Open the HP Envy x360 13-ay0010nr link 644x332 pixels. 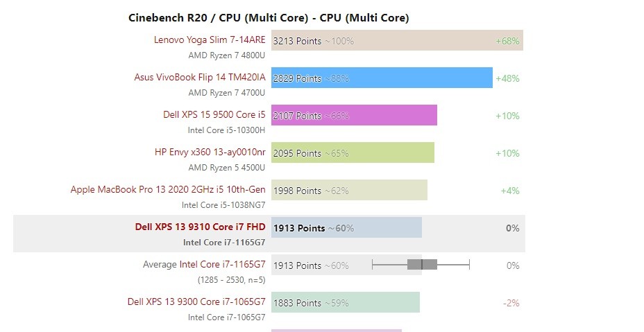click(x=210, y=152)
